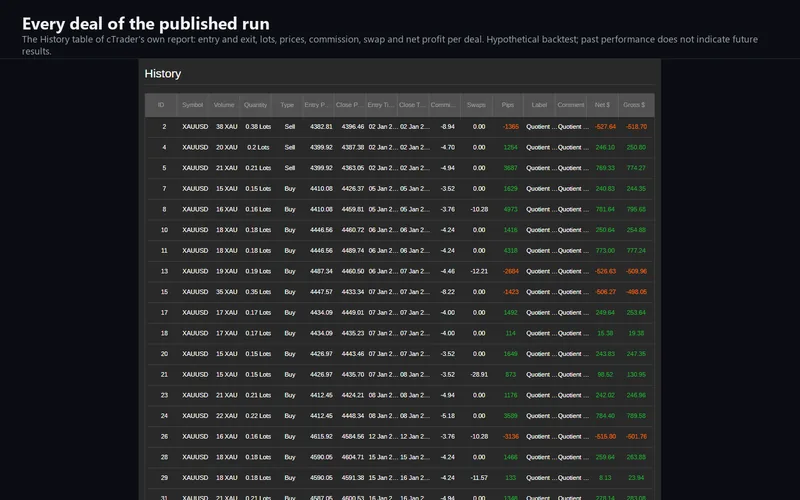Image resolution: width=800 pixels, height=500 pixels.
Task: Select close price 4424.21
Action: click(x=353, y=395)
